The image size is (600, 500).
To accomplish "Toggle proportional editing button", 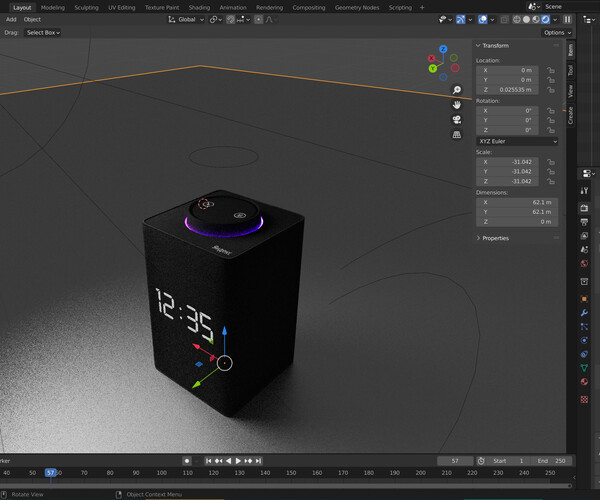I will click(259, 20).
